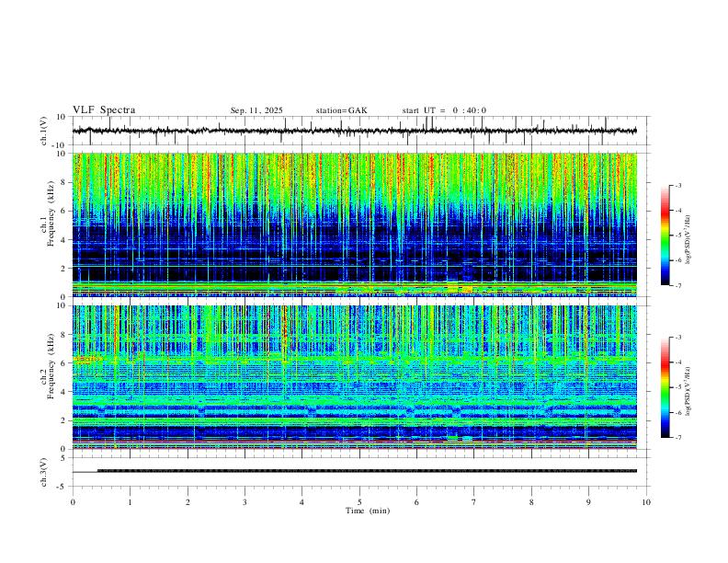Click the "5" tick on ch.3(V) axis

pos(63,458)
